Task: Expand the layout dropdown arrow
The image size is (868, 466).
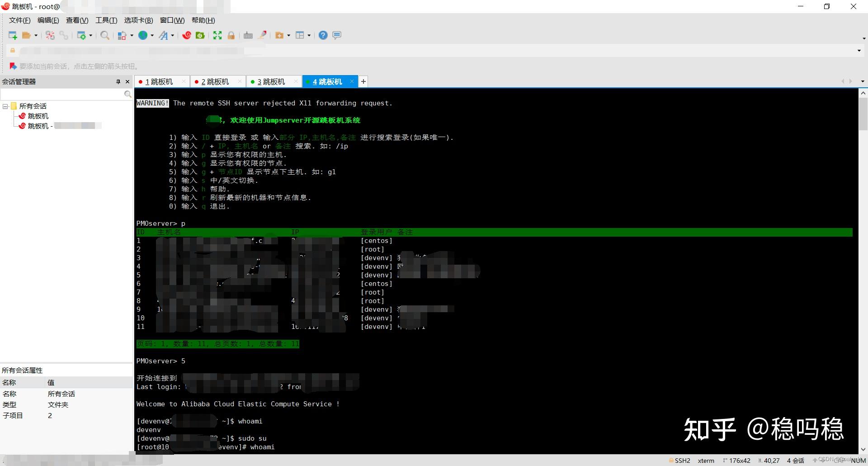Action: [309, 35]
